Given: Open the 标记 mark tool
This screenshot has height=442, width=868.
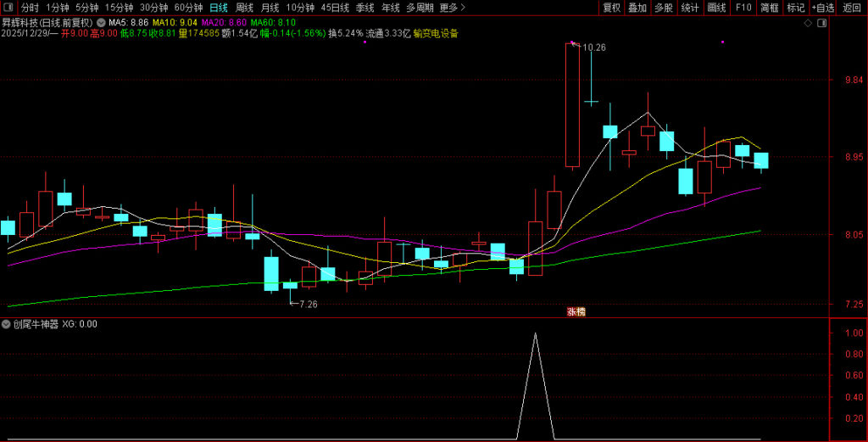Looking at the screenshot, I should coord(795,8).
